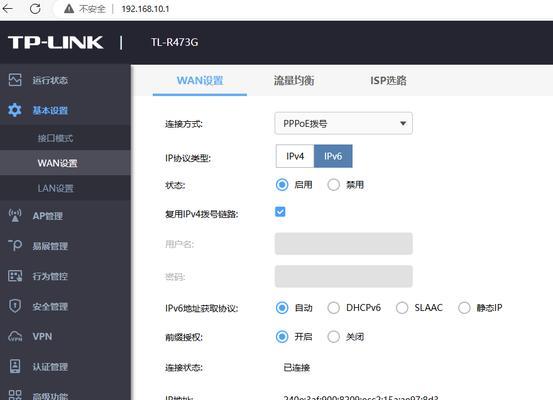The width and height of the screenshot is (553, 400).
Task: Select WAN设置 in the sidebar
Action: tap(65, 163)
